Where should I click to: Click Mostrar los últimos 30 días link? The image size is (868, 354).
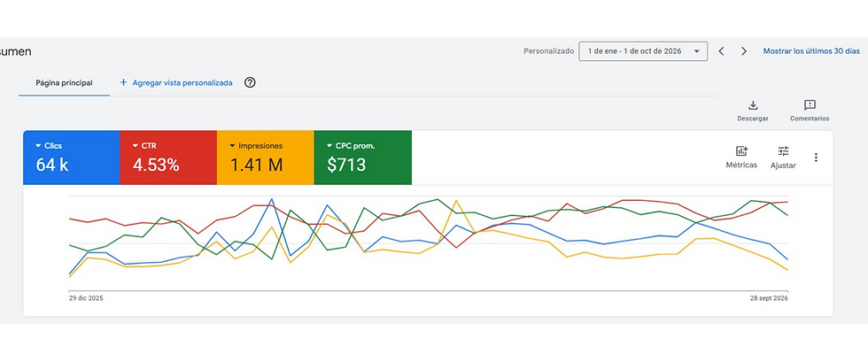click(x=811, y=51)
